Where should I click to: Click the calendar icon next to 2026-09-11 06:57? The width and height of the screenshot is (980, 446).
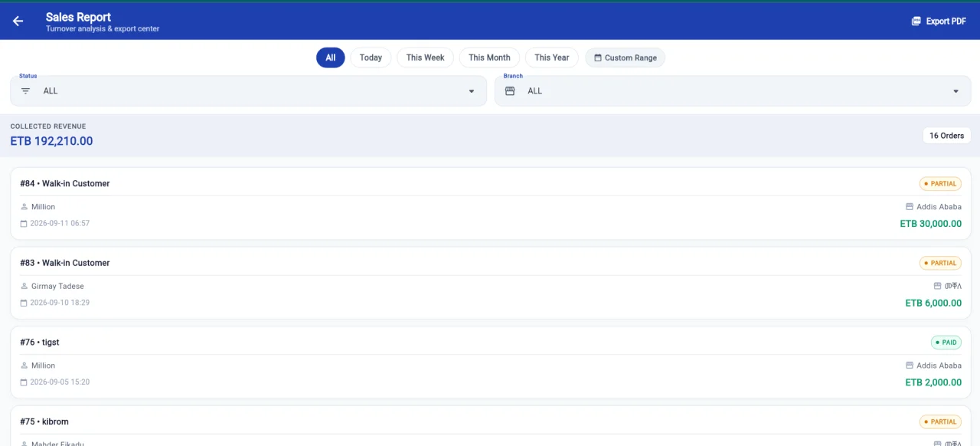point(24,224)
